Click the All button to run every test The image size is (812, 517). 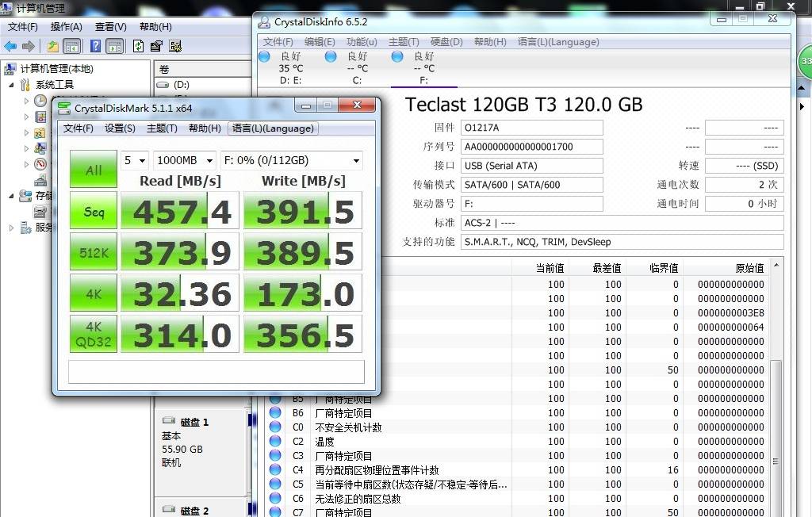tap(93, 169)
